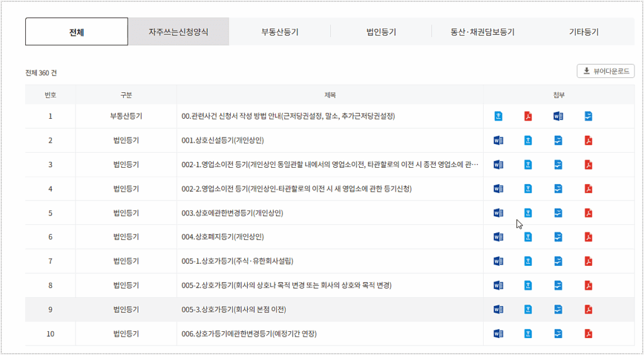Get ODT file for 003.상호에관한변경등기

click(x=558, y=213)
